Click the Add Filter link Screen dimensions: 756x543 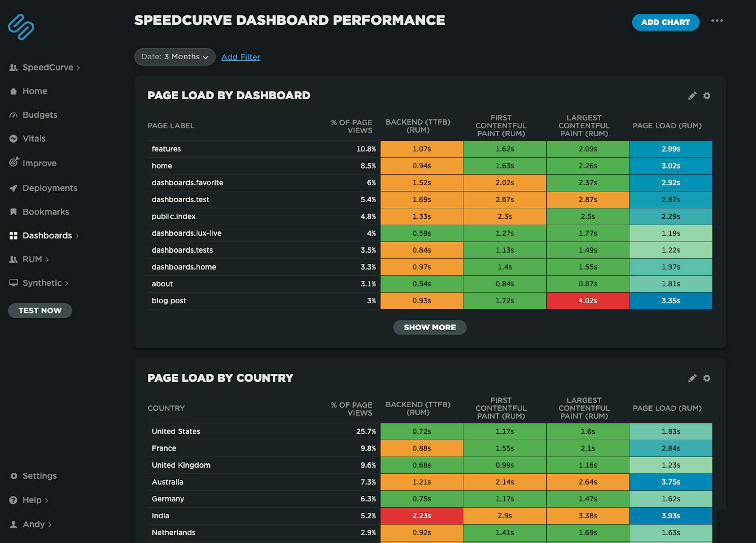coord(241,57)
